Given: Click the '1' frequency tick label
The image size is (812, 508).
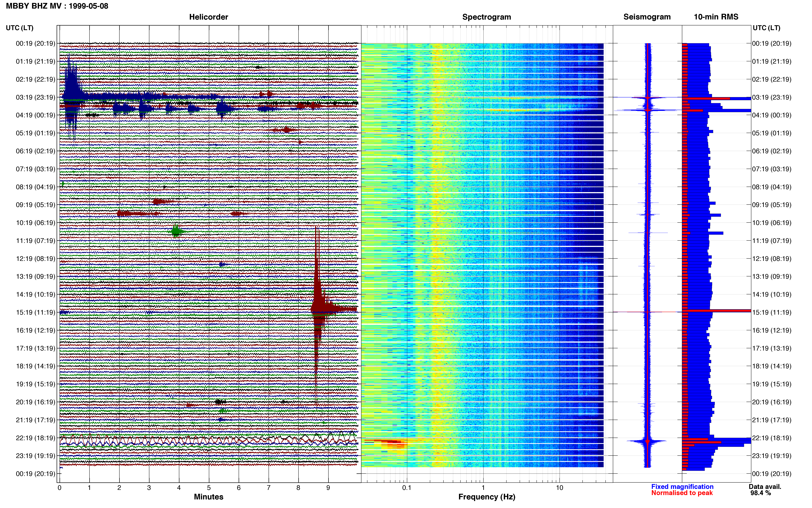Looking at the screenshot, I should coord(483,487).
